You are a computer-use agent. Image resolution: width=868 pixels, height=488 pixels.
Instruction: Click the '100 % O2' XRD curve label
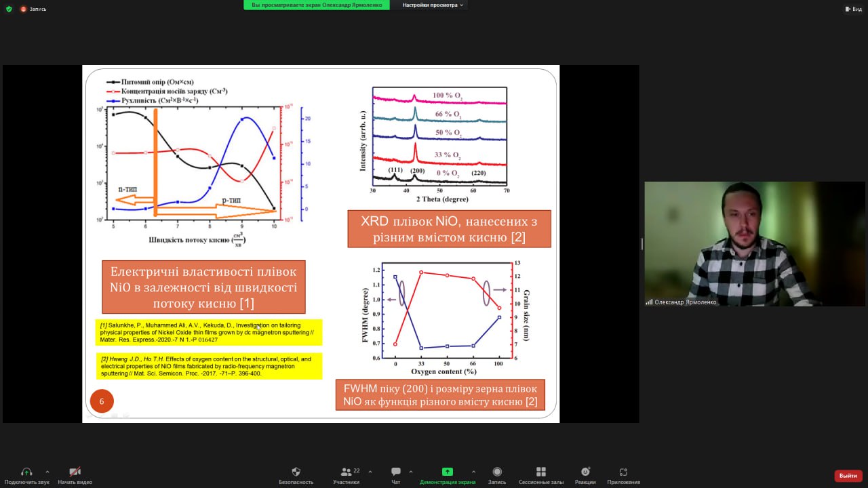pyautogui.click(x=448, y=95)
